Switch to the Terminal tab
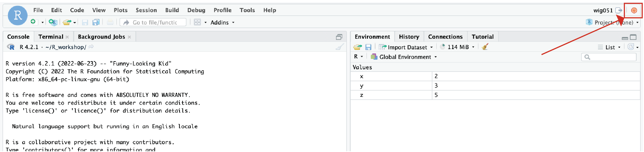The width and height of the screenshot is (644, 152). click(x=51, y=37)
